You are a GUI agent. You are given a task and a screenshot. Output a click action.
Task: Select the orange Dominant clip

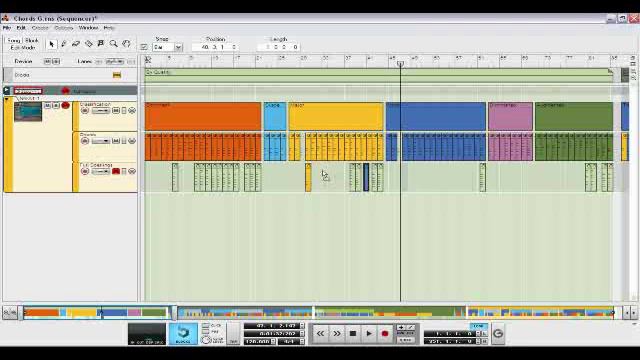point(203,117)
